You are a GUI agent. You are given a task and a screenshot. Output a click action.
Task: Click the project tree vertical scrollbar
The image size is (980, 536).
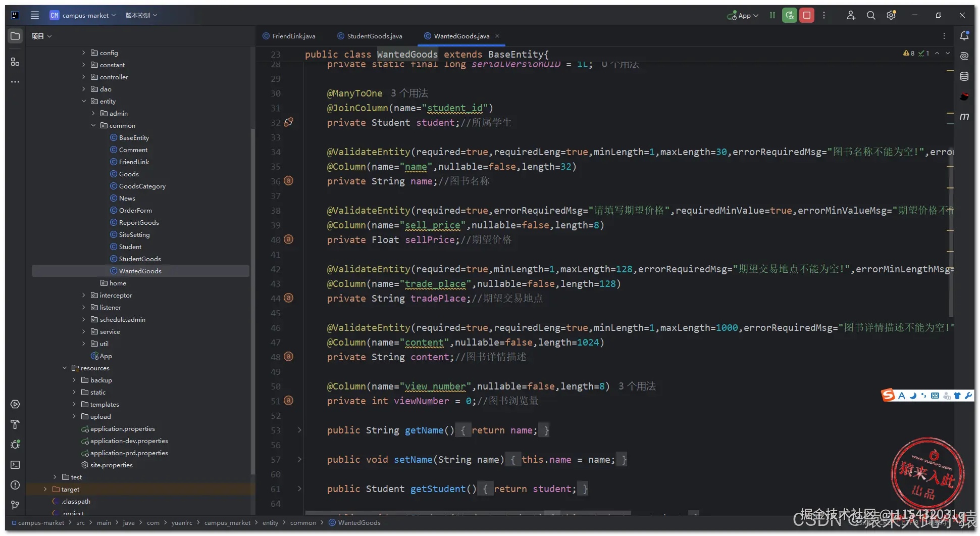pos(252,301)
